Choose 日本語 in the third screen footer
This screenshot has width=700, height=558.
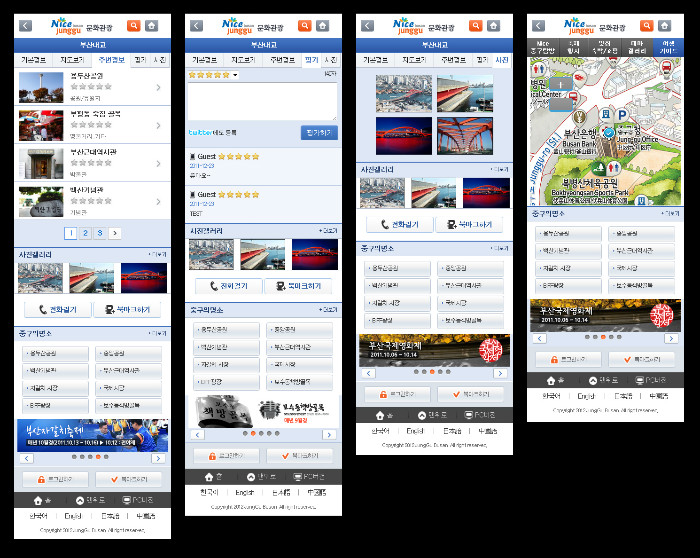coord(452,431)
